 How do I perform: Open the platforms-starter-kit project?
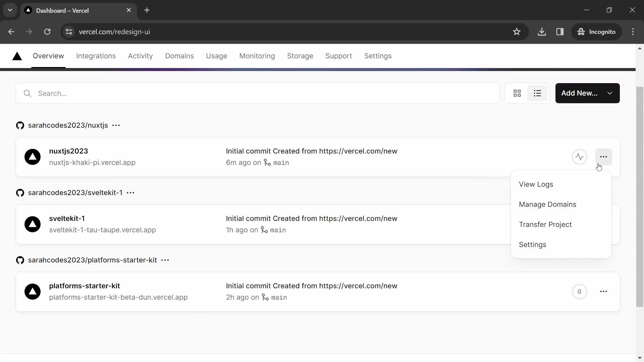(85, 286)
